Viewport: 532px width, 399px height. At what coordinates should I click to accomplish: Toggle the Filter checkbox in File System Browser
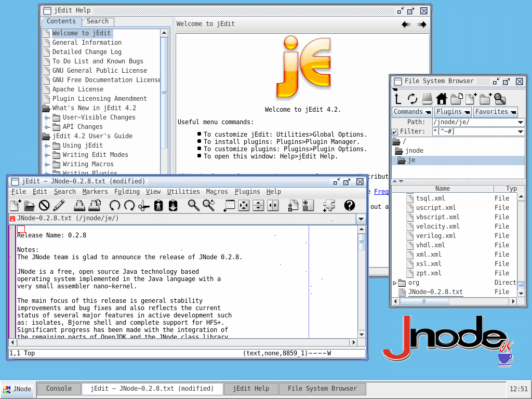395,131
